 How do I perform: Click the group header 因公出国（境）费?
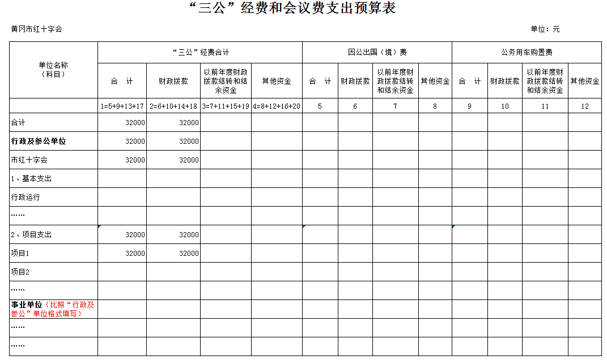[x=377, y=52]
